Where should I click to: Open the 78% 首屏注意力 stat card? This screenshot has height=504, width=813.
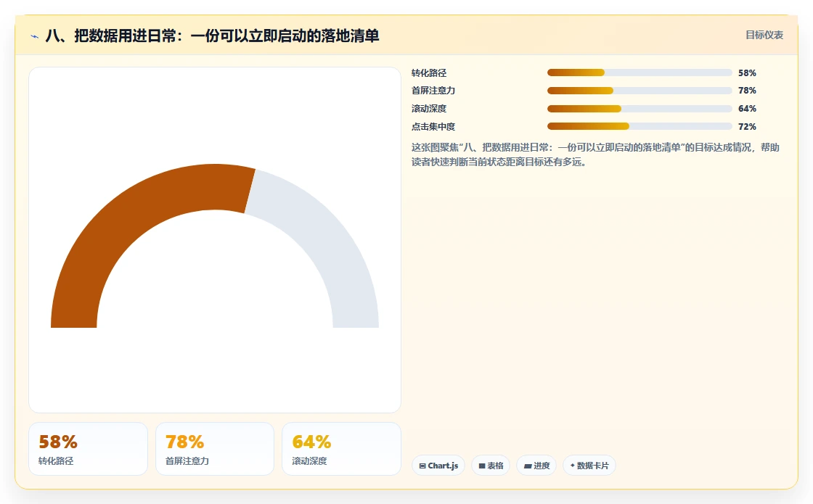point(215,449)
